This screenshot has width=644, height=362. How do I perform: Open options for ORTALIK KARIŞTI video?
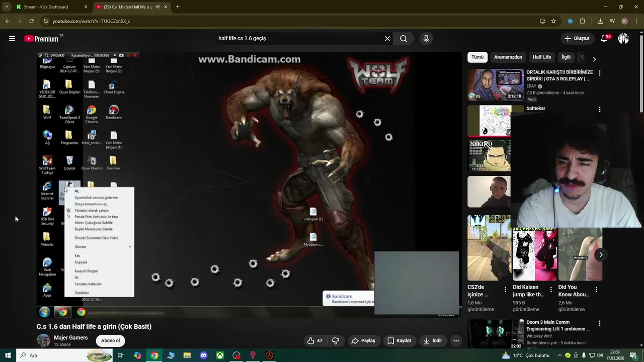pyautogui.click(x=599, y=73)
